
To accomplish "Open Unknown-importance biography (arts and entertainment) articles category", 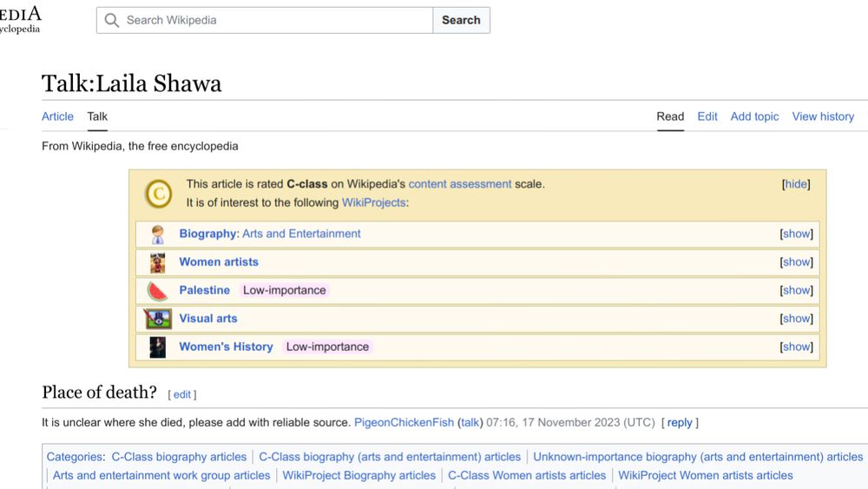I will pos(698,458).
